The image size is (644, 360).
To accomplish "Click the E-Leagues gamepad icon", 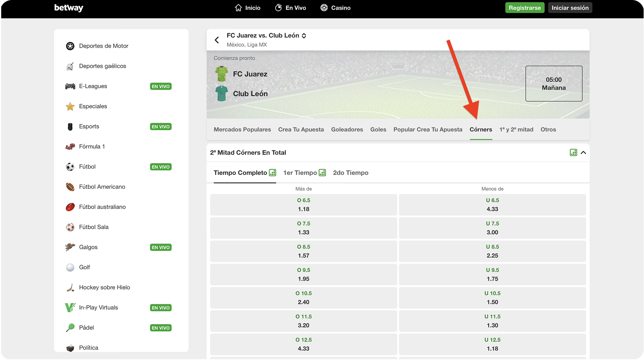I will pyautogui.click(x=70, y=86).
